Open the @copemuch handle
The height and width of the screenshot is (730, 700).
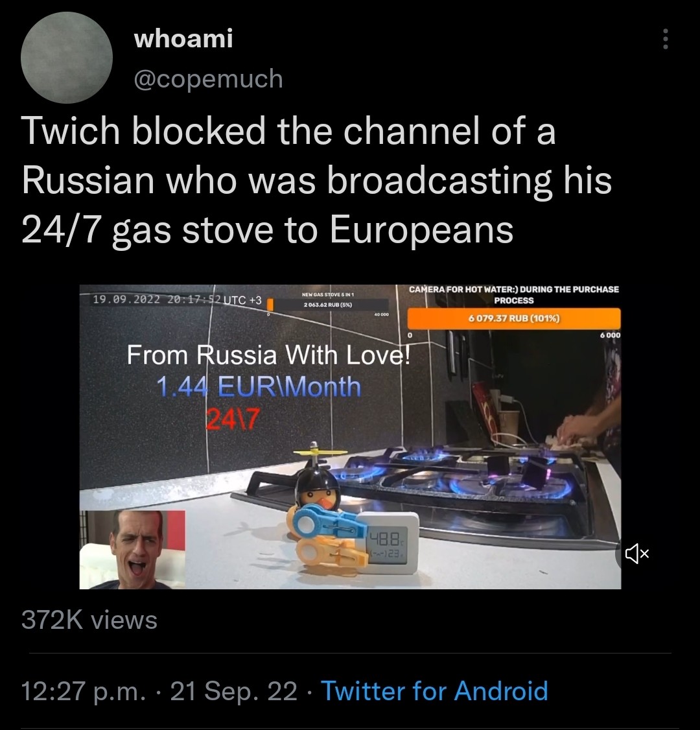[x=208, y=78]
